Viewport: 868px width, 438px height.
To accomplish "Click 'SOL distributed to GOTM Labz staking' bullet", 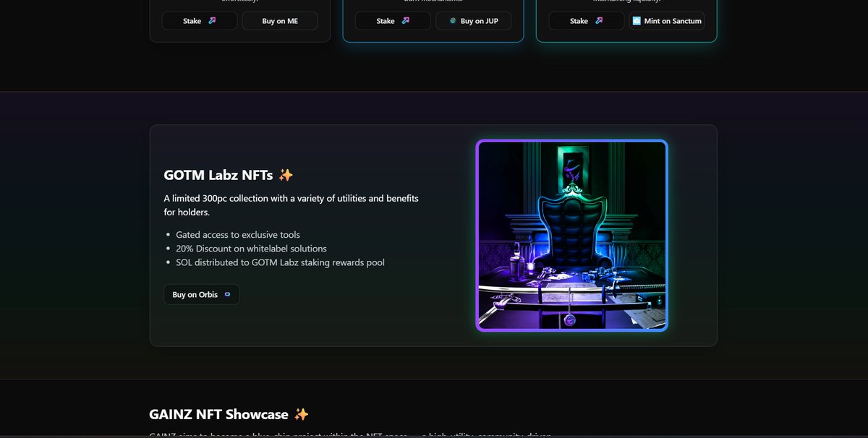I will click(280, 262).
